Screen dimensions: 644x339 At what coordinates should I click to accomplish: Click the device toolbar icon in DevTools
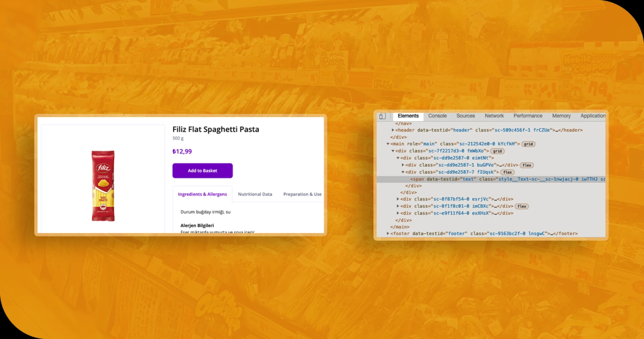382,116
